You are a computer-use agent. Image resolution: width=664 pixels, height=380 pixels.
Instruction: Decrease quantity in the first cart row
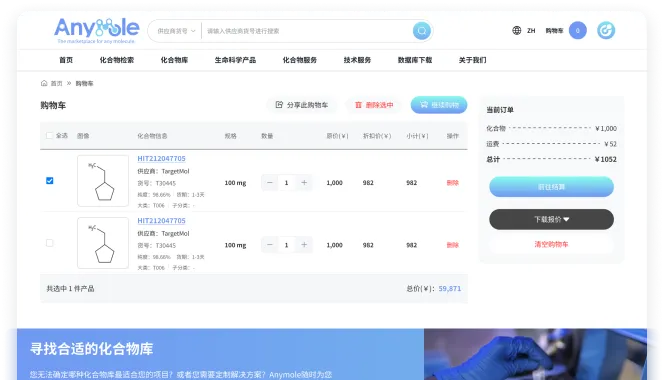[x=270, y=183]
